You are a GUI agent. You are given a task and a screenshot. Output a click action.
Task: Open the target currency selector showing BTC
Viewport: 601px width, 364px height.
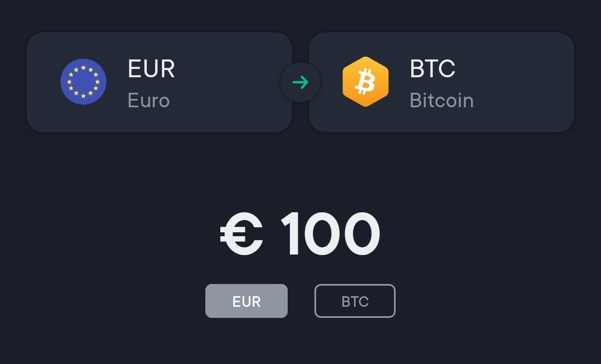[x=442, y=81]
